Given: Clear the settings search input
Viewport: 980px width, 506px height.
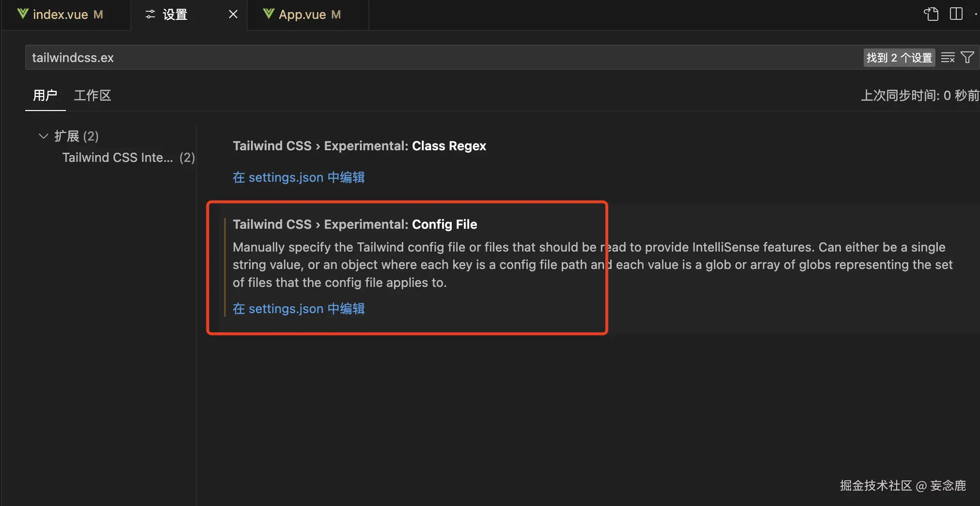Looking at the screenshot, I should point(948,58).
